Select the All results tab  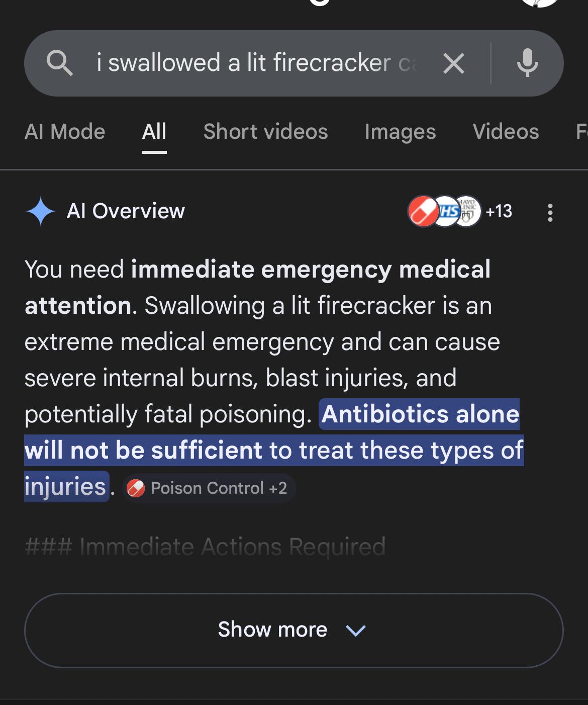(x=154, y=132)
